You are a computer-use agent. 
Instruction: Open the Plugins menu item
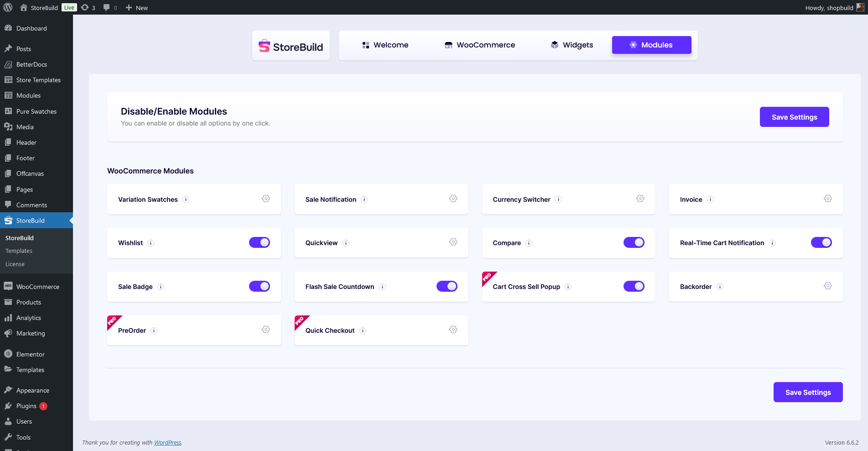[x=36, y=406]
